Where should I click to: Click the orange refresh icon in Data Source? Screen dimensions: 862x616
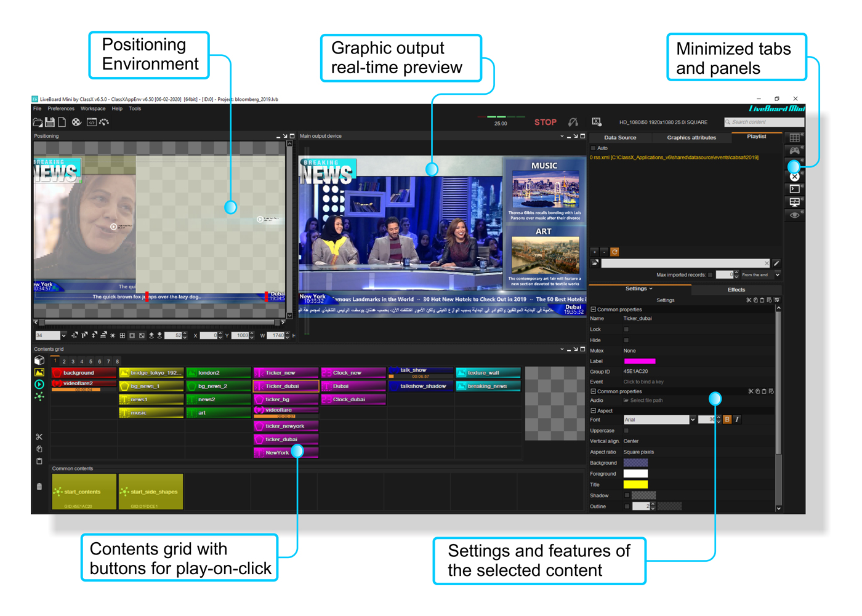click(x=614, y=252)
